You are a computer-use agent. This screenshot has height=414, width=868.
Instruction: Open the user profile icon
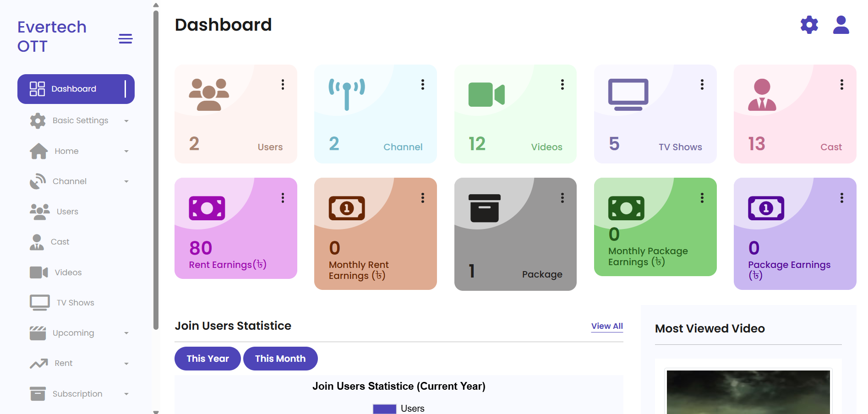(x=841, y=25)
